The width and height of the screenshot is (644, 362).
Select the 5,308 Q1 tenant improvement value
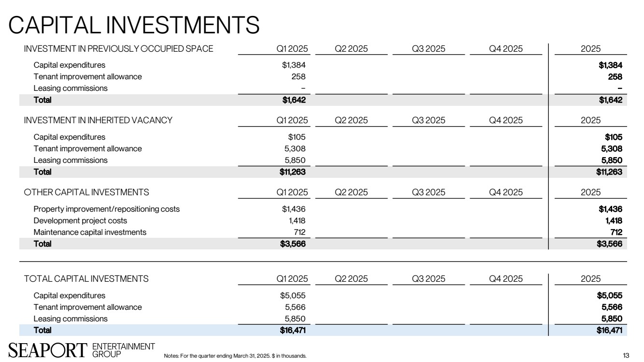pos(296,148)
